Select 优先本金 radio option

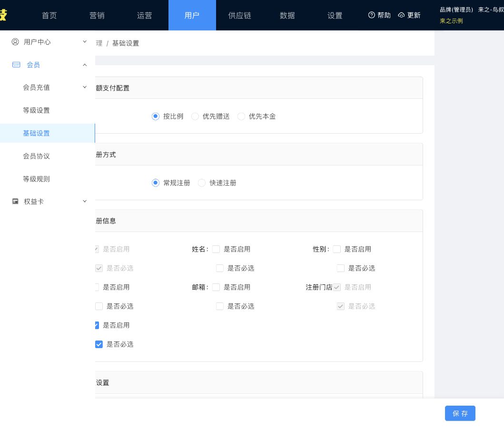[x=241, y=116]
